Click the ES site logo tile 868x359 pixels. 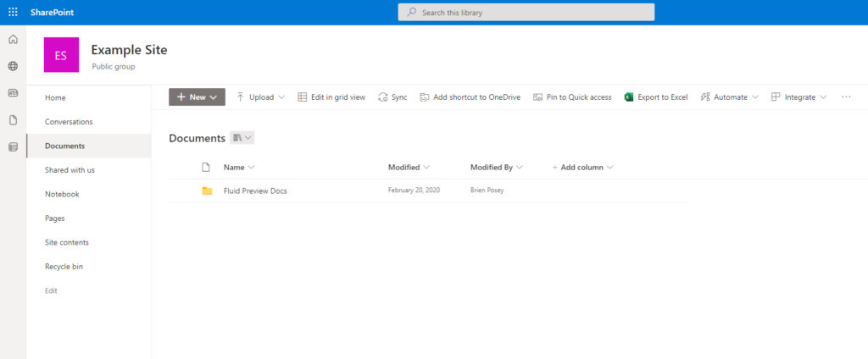(x=61, y=55)
